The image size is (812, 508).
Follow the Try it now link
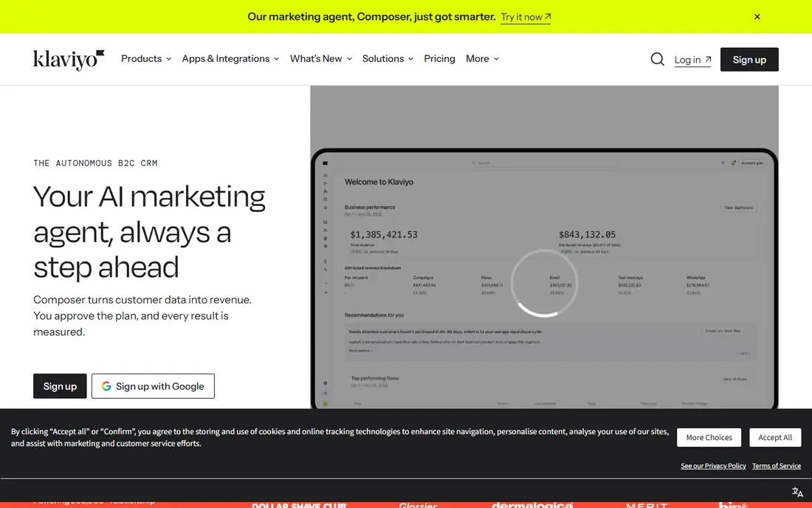526,17
